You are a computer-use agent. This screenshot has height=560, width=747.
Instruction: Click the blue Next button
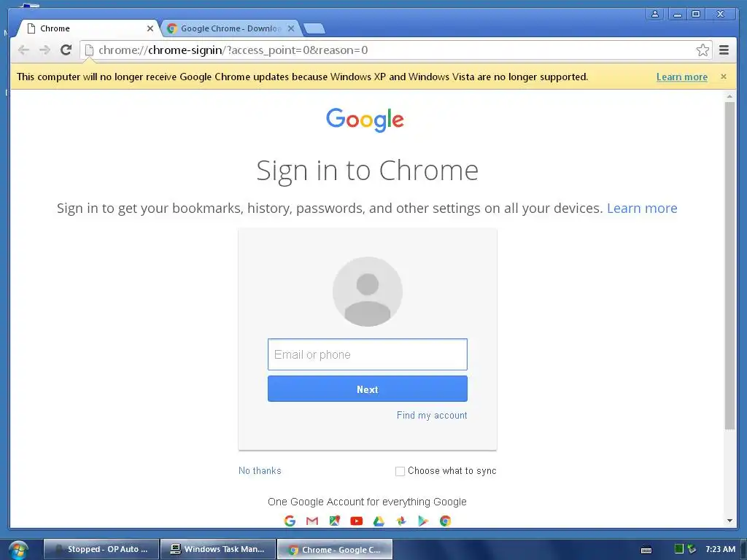click(368, 389)
